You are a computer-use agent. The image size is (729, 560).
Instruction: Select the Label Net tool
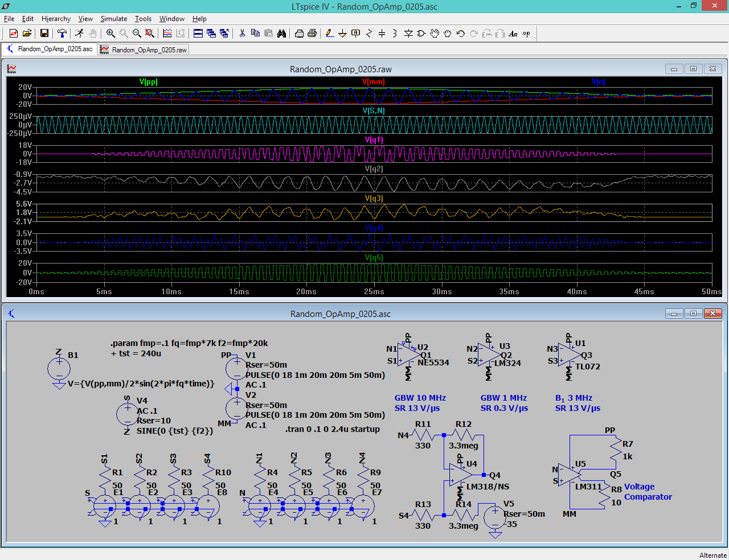356,34
